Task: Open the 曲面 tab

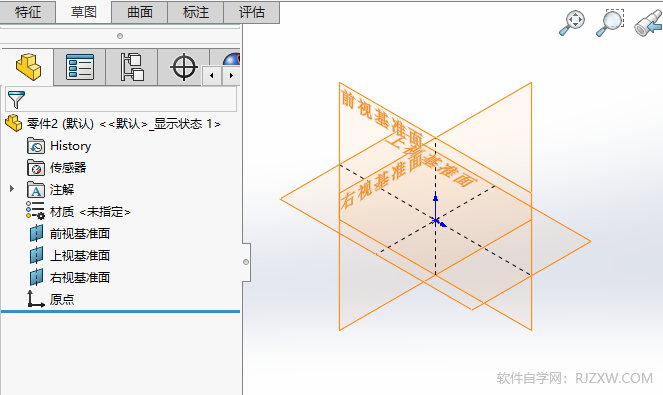Action: point(140,12)
